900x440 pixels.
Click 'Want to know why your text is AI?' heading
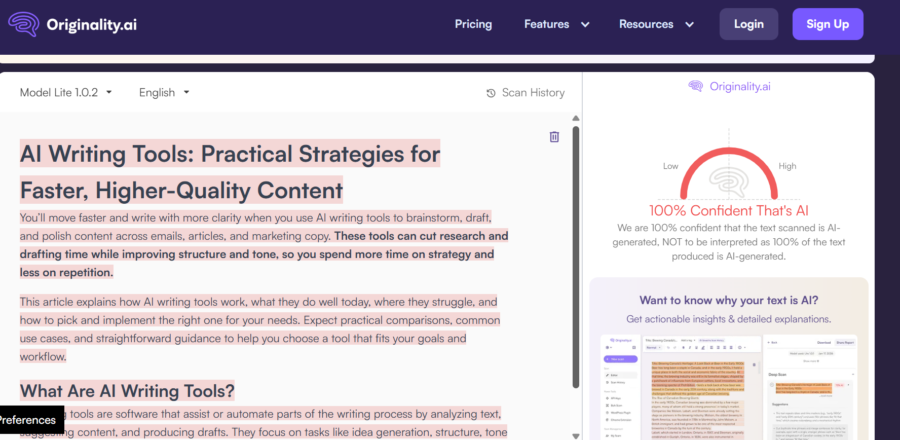[x=729, y=301]
